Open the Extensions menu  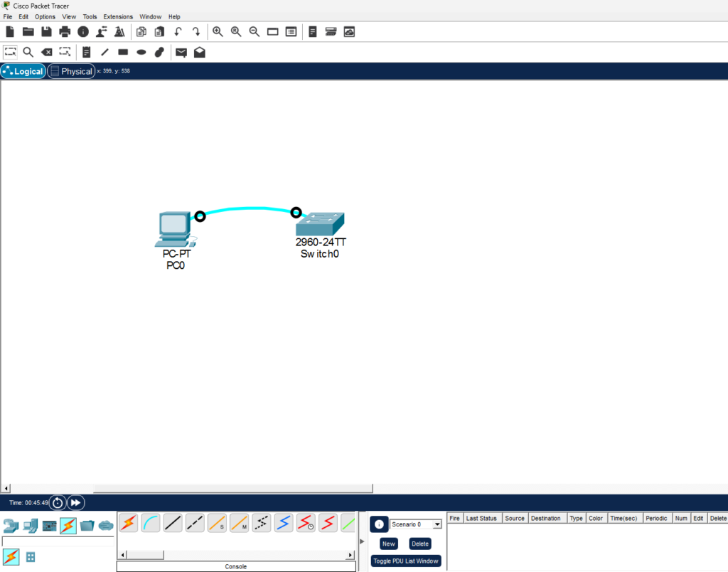[x=118, y=16]
